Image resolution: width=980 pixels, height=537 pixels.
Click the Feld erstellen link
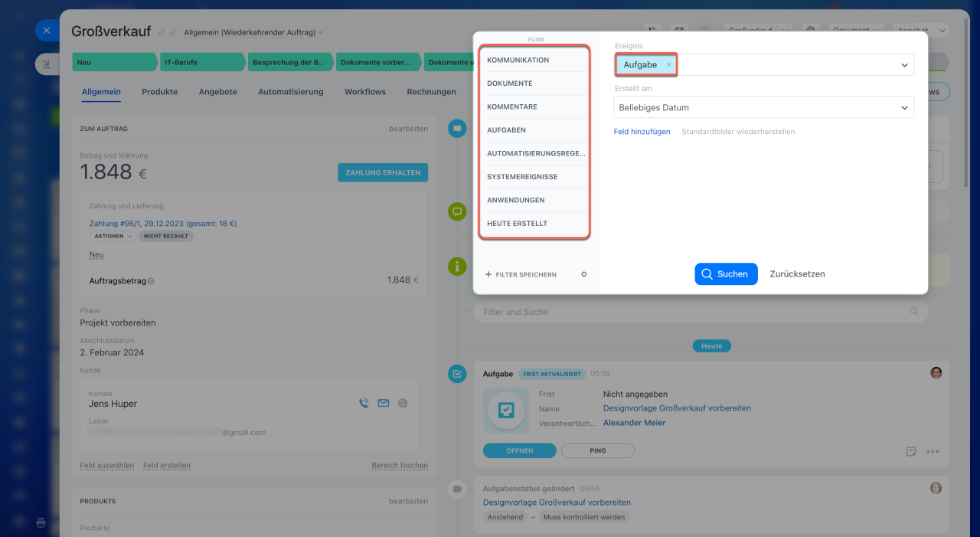pos(167,465)
